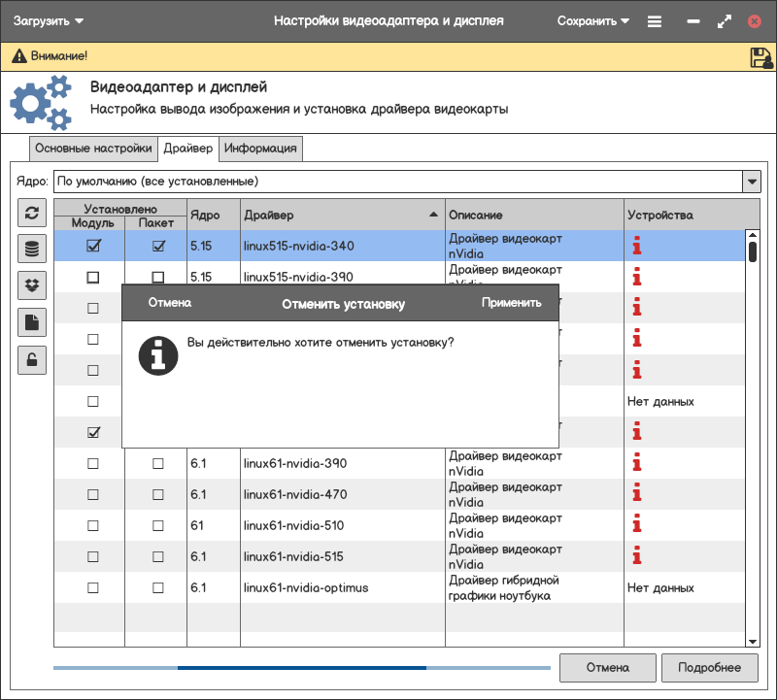Expand the Загрузить dropdown menu
This screenshot has width=777, height=700.
[x=49, y=20]
